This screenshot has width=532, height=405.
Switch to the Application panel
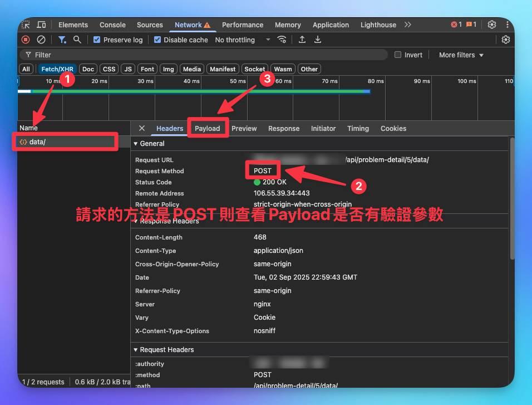click(331, 25)
